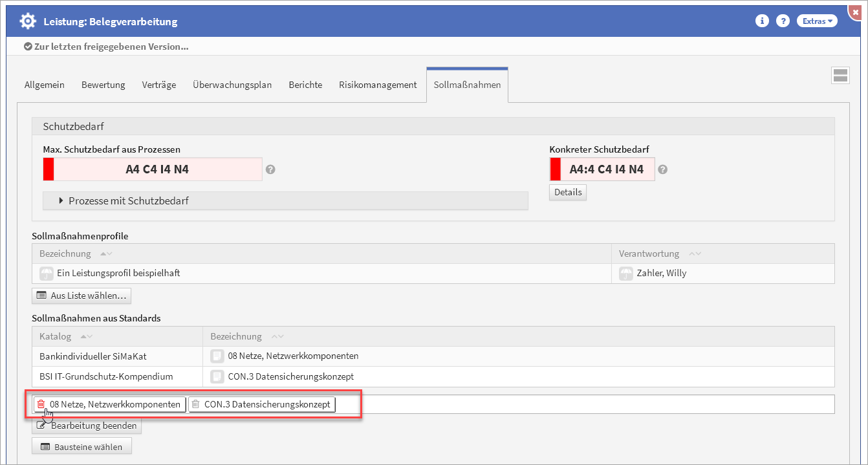Open Zur letzten freigegebenen Version link
The width and height of the screenshot is (868, 465).
tap(107, 47)
